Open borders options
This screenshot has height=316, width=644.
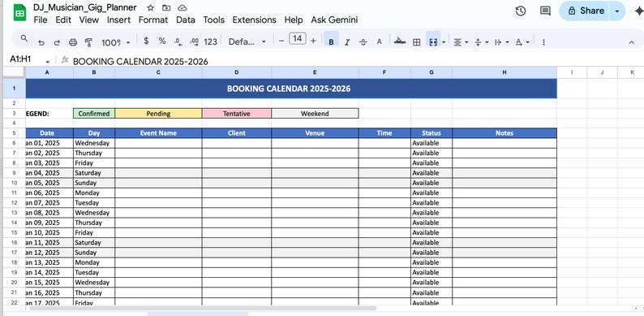416,42
